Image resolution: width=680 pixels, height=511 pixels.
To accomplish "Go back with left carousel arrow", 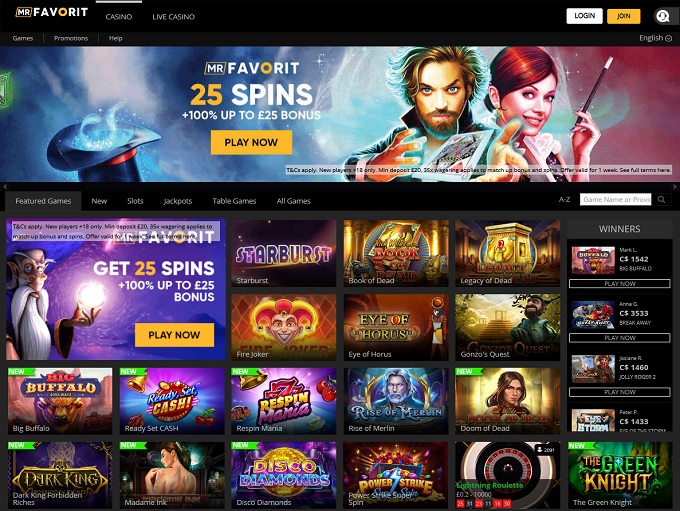I will pos(5,187).
